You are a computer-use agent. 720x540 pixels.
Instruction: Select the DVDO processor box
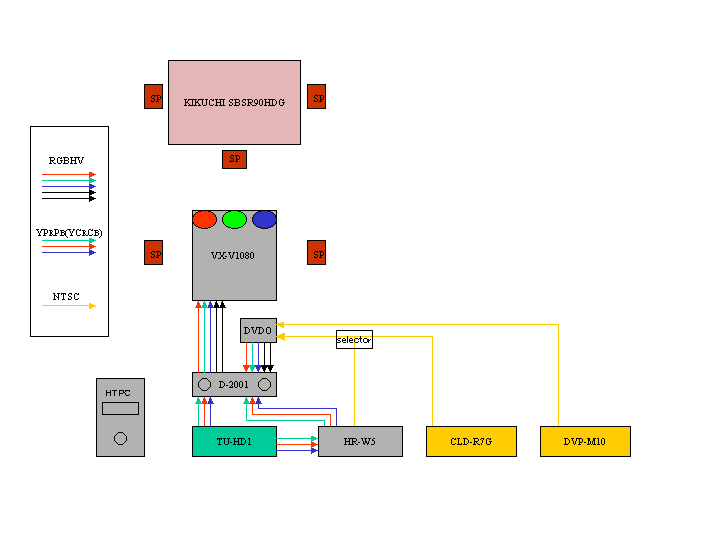[258, 330]
